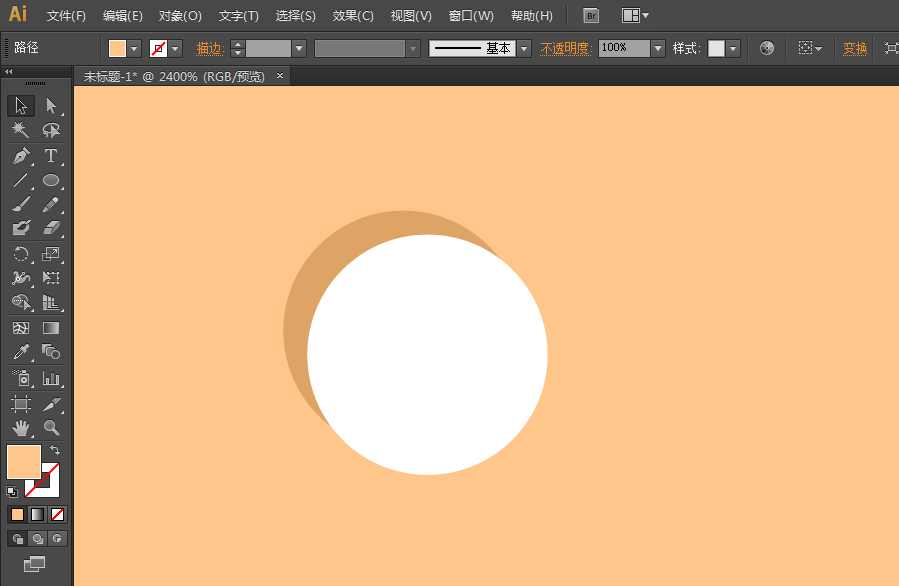Select the Zoom magnifier tool
Screen dimensions: 899x586
(x=51, y=428)
